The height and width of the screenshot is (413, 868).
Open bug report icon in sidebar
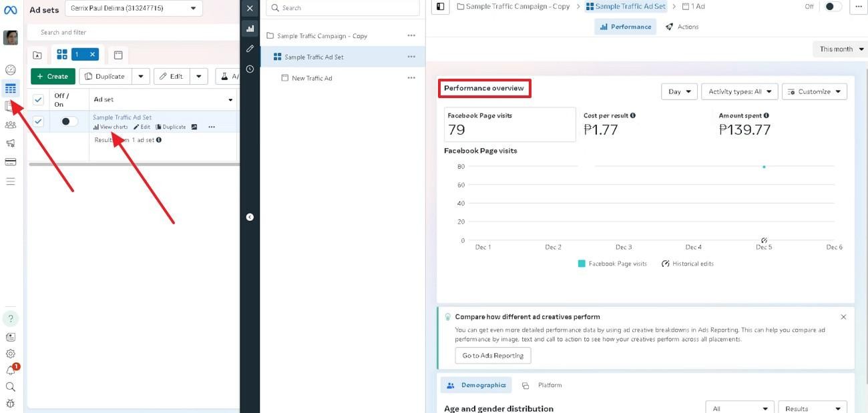point(10,403)
